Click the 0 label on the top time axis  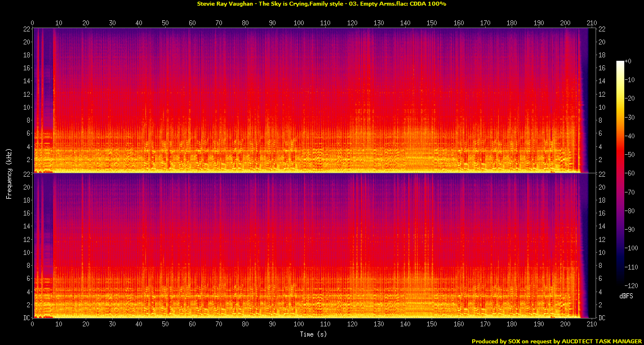pos(33,23)
